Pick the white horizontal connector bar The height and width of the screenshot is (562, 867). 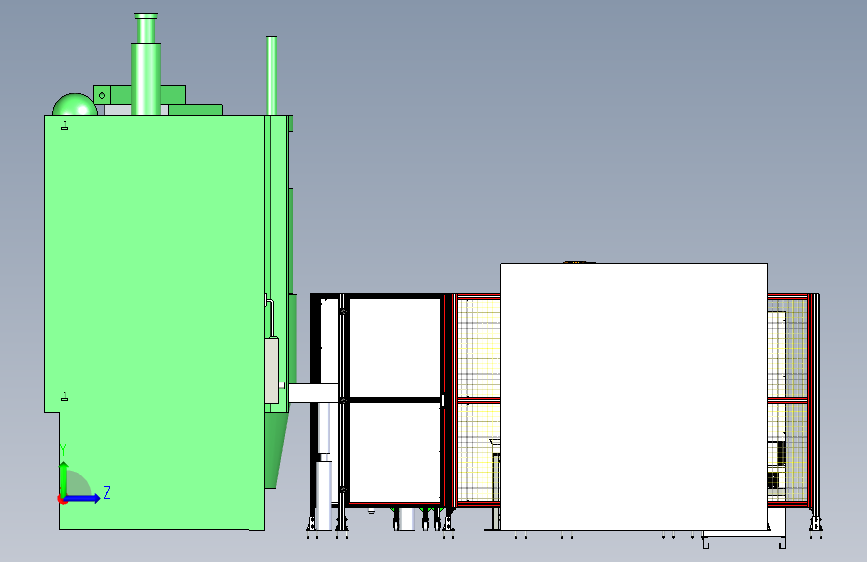pyautogui.click(x=313, y=393)
